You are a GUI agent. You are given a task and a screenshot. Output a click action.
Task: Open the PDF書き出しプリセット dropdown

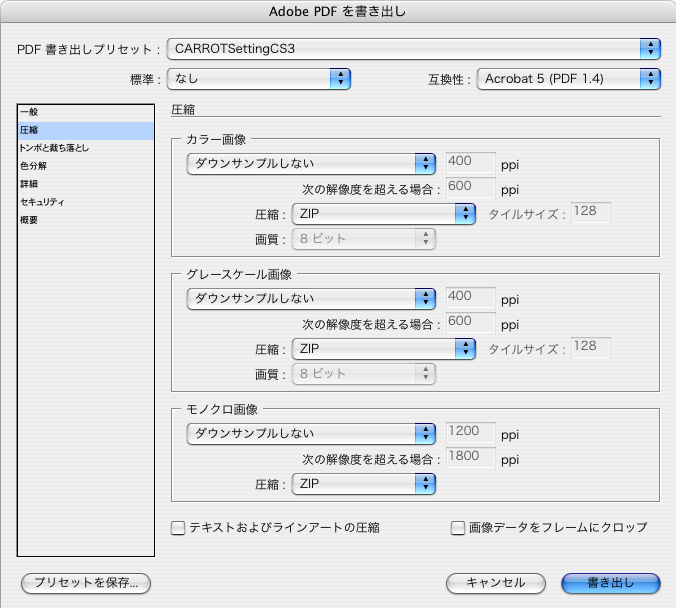click(413, 49)
